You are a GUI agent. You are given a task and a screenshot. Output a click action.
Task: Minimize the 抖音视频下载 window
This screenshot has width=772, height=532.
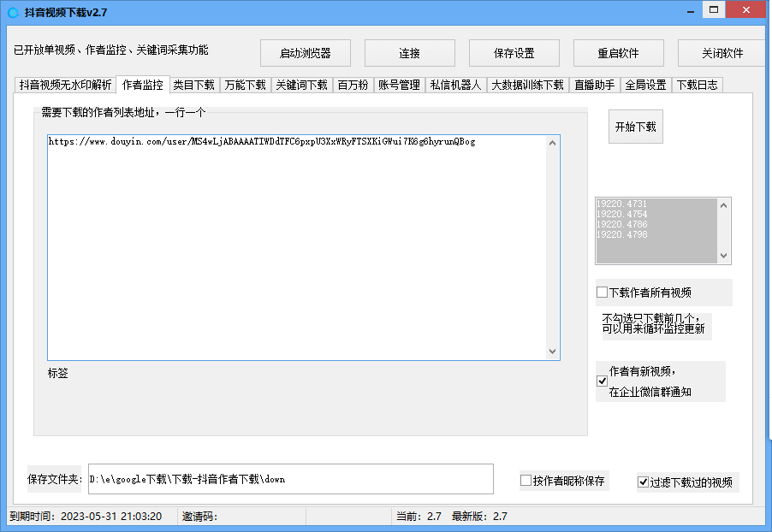click(x=691, y=10)
